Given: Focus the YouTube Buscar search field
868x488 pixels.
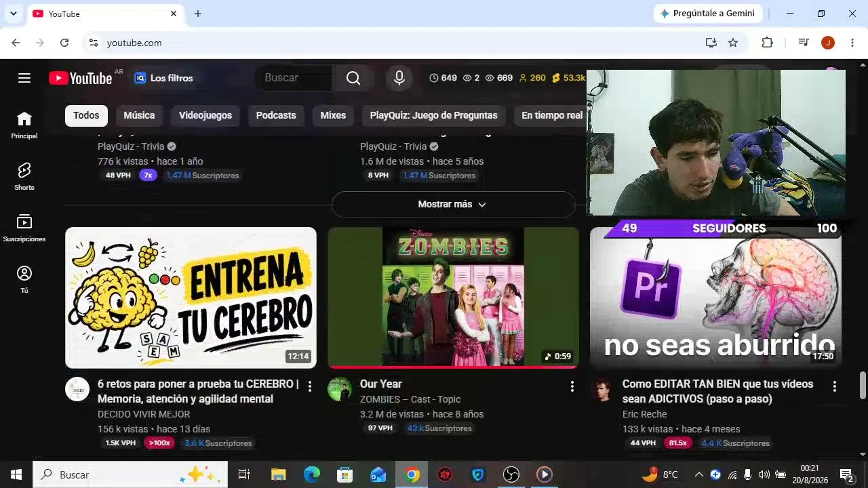Looking at the screenshot, I should point(293,78).
